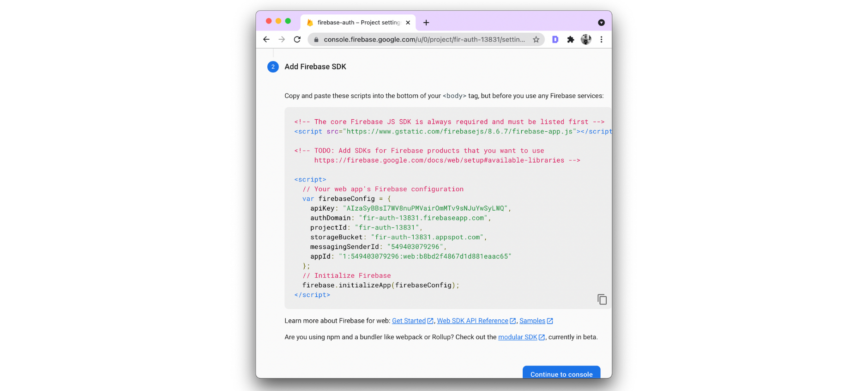868x391 pixels.
Task: Click the appId value string
Action: tap(425, 257)
